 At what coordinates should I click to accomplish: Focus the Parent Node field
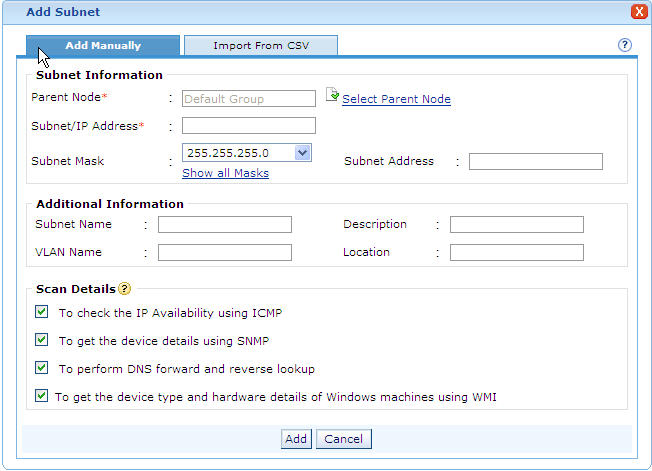tap(249, 99)
